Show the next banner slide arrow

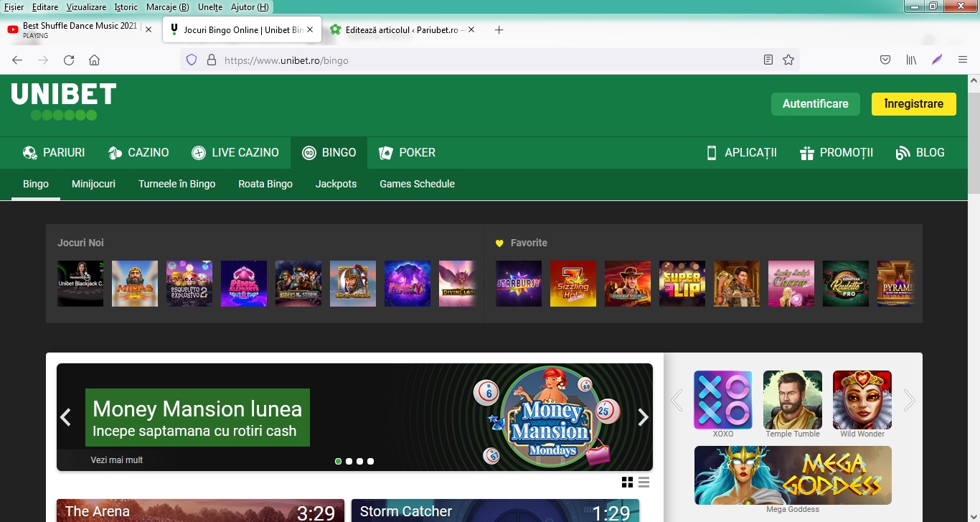(x=643, y=417)
